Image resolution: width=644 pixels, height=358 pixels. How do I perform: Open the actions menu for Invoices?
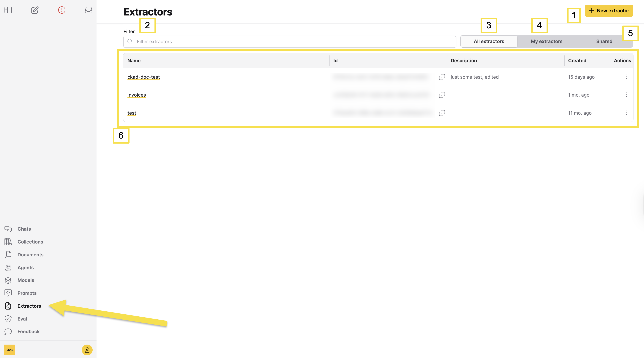click(x=626, y=95)
